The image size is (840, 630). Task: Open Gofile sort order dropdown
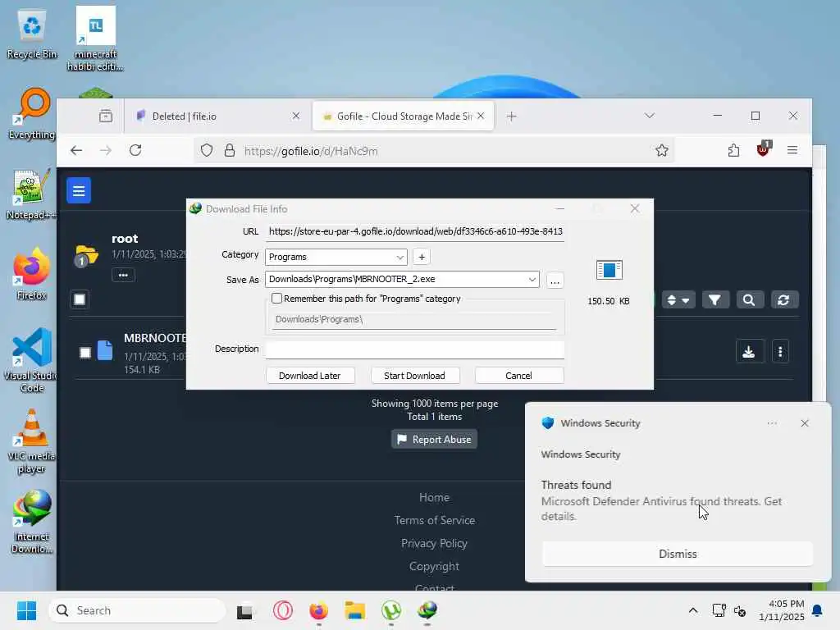point(678,300)
